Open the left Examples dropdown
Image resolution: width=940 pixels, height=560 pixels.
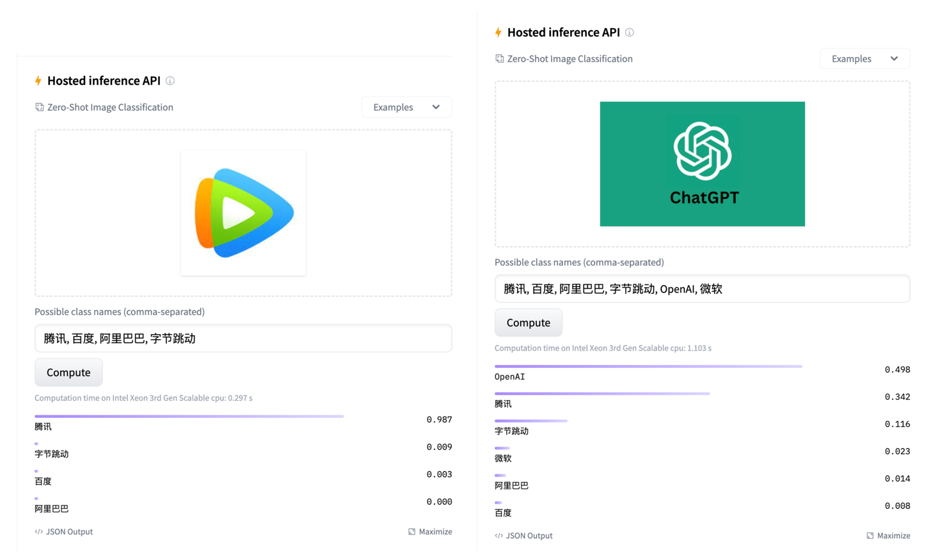pos(406,108)
